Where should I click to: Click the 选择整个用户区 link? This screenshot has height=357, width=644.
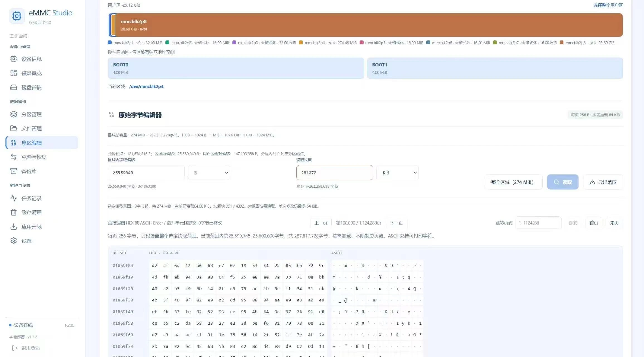(608, 5)
